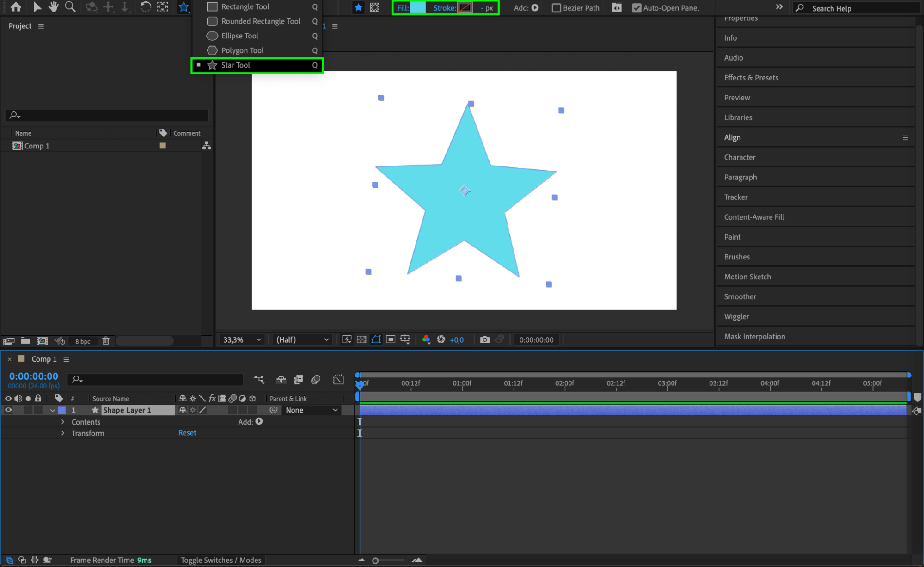Click Toggle Switches / Modes button
Screen dimensions: 924x567
pyautogui.click(x=221, y=560)
